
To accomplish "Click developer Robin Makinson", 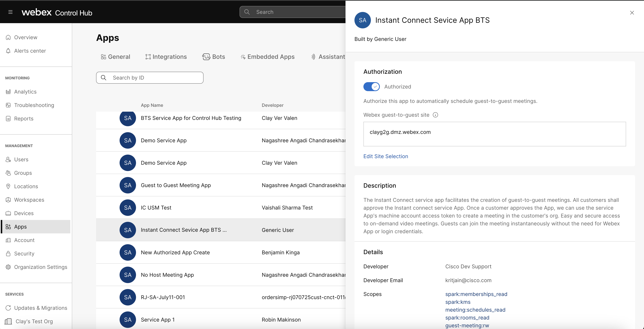I will [281, 320].
